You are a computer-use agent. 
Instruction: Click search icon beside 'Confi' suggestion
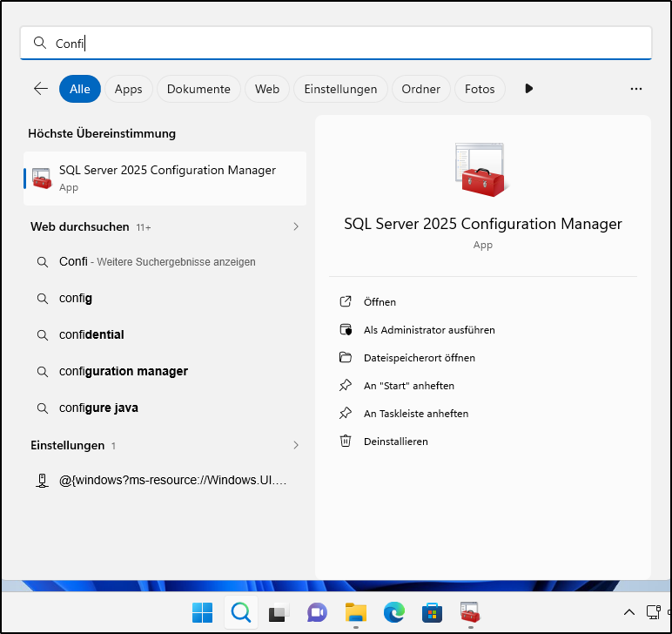pos(42,262)
